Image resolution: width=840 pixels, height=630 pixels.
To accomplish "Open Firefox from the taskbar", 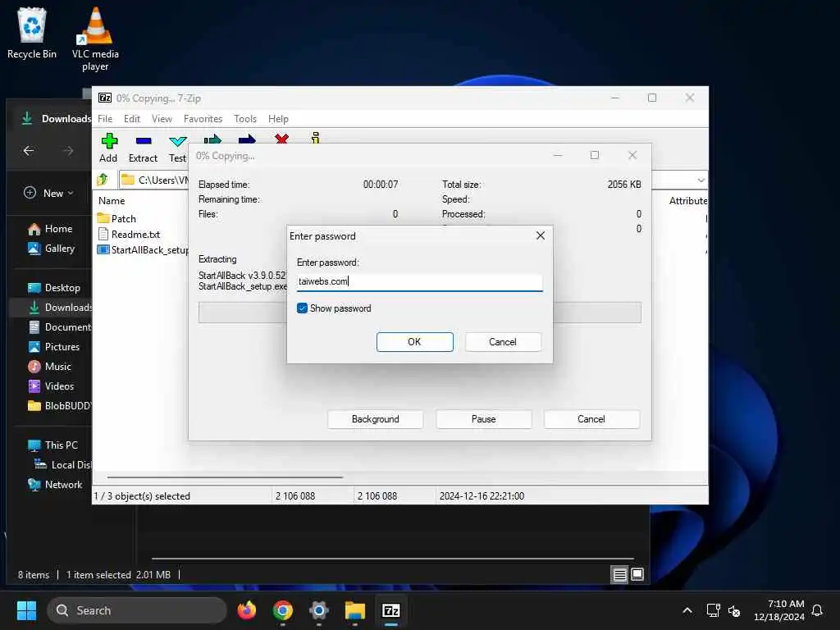I will (x=246, y=610).
